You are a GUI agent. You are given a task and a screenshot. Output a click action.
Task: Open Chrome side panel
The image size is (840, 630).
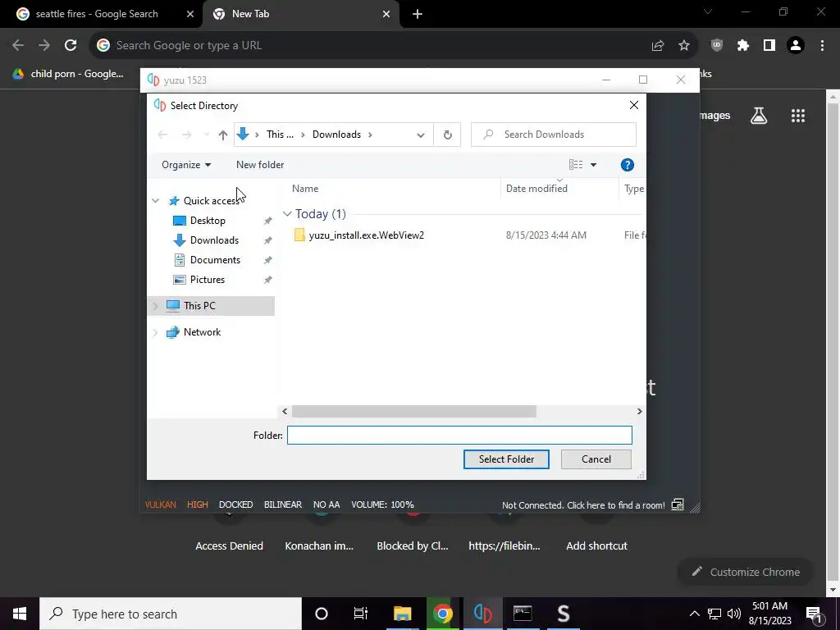[769, 46]
